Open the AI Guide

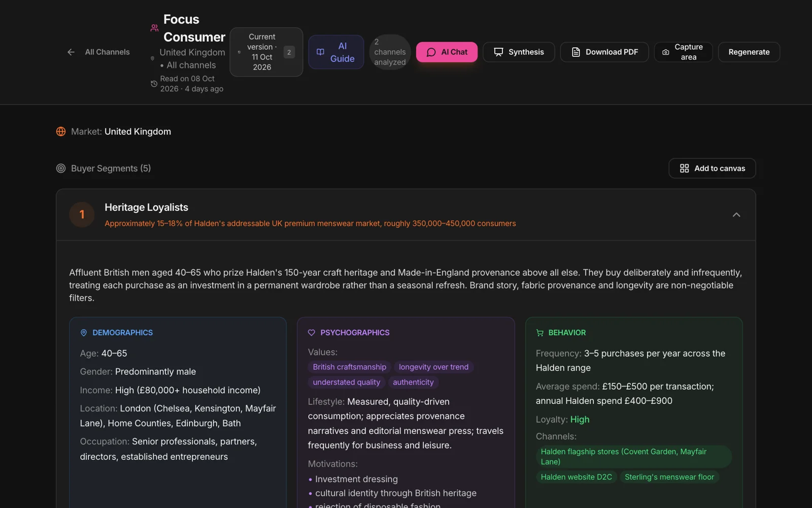336,52
